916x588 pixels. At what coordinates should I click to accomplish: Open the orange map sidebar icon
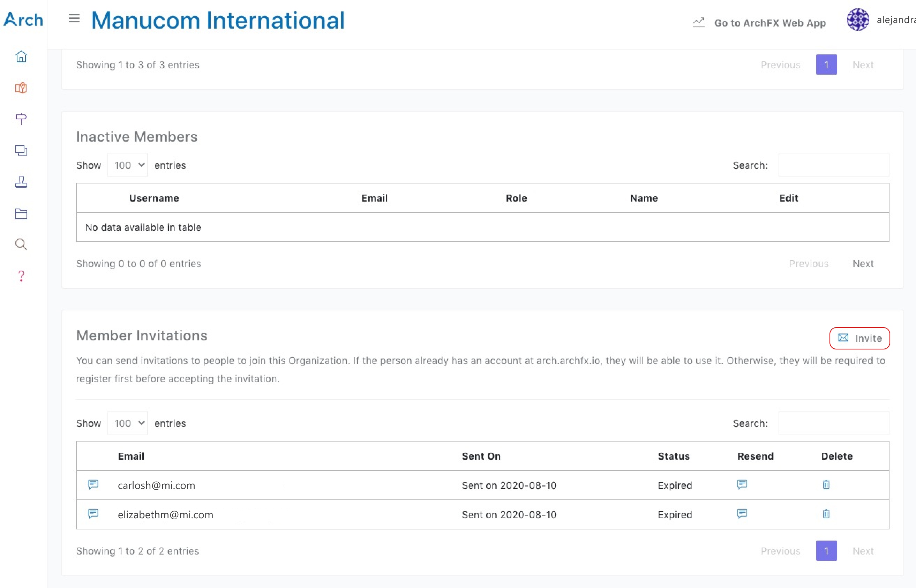(21, 88)
